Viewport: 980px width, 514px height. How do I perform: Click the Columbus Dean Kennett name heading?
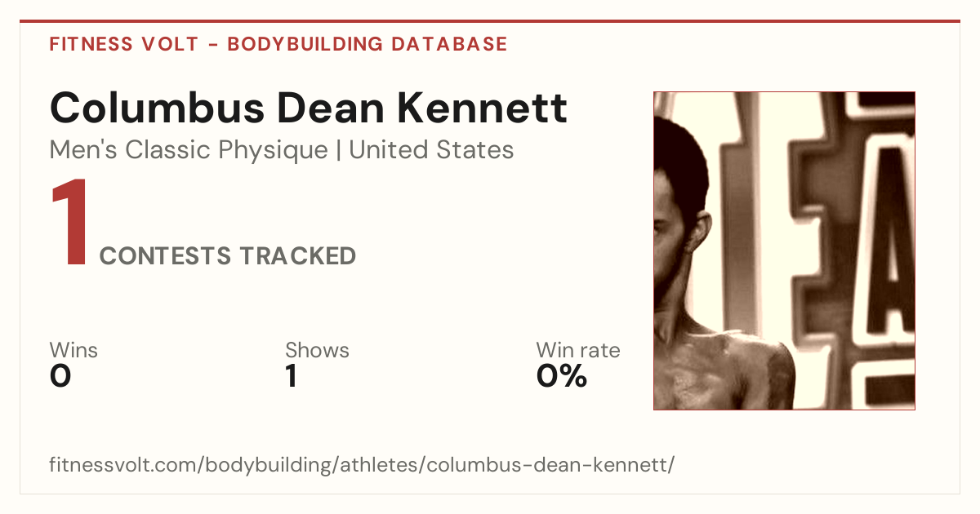point(309,108)
